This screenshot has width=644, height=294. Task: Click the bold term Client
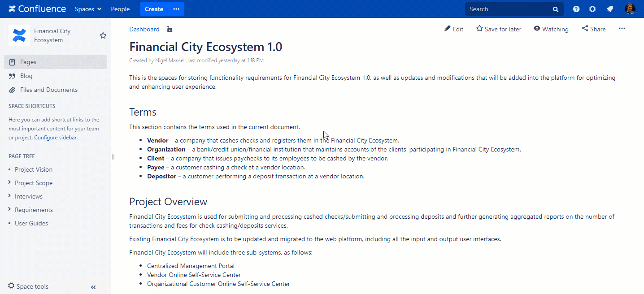click(x=156, y=158)
